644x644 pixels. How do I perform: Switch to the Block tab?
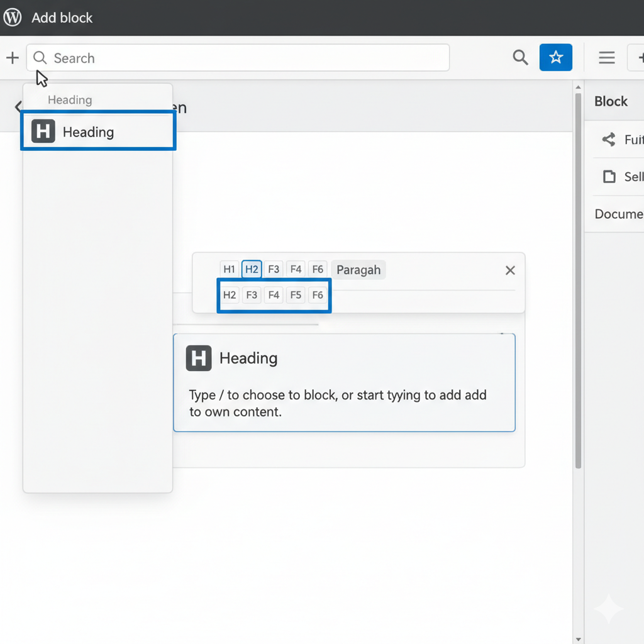tap(611, 101)
